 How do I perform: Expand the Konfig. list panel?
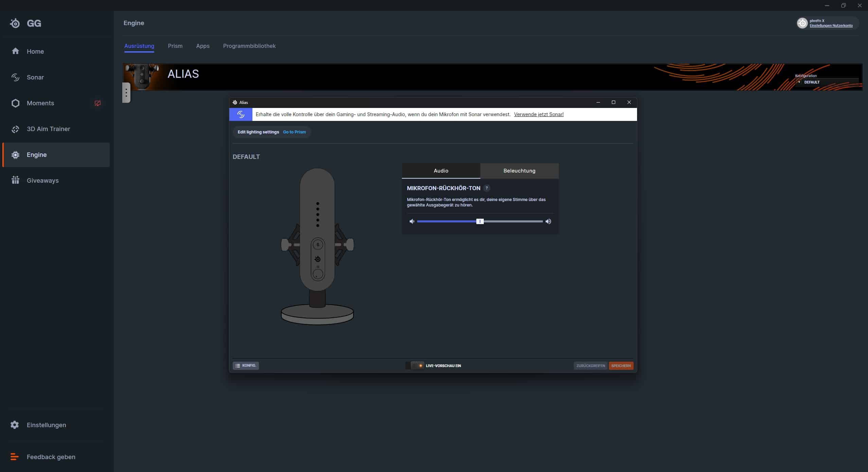click(246, 366)
